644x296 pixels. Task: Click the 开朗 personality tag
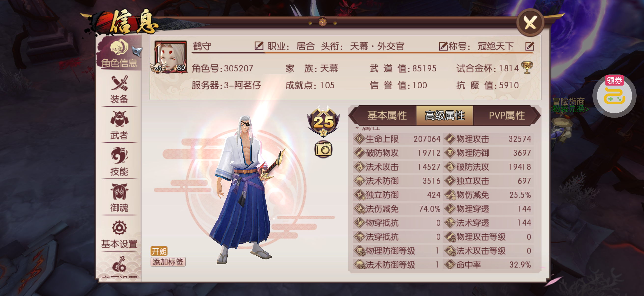tap(159, 251)
